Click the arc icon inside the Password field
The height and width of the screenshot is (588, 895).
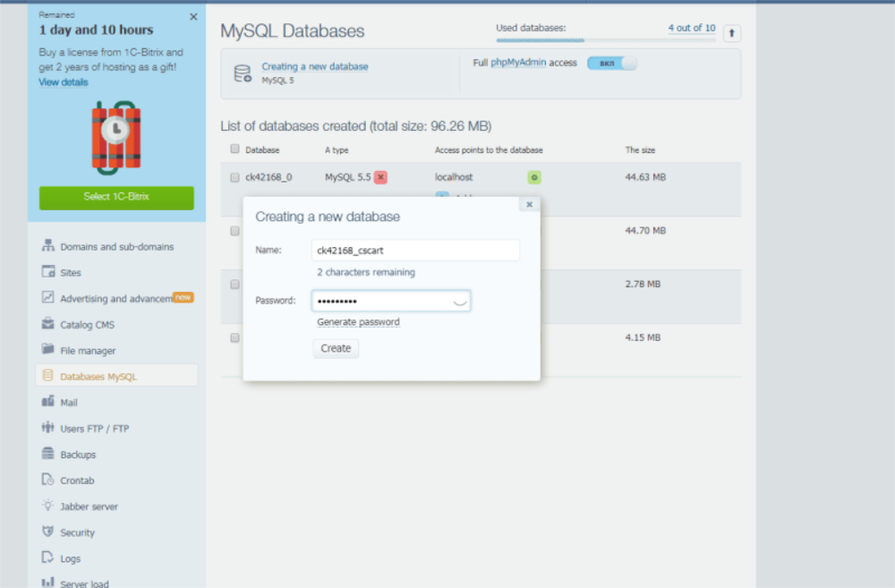pos(459,302)
